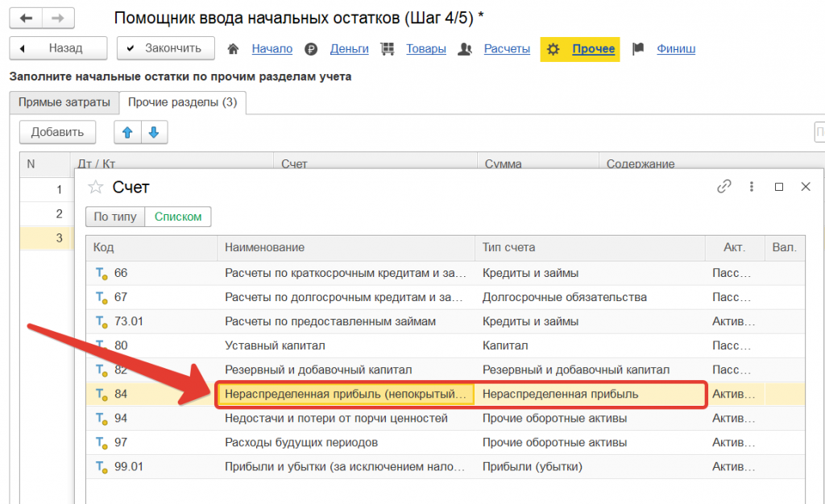The image size is (825, 504).
Task: Click the back navigation arrow icon
Action: click(26, 18)
